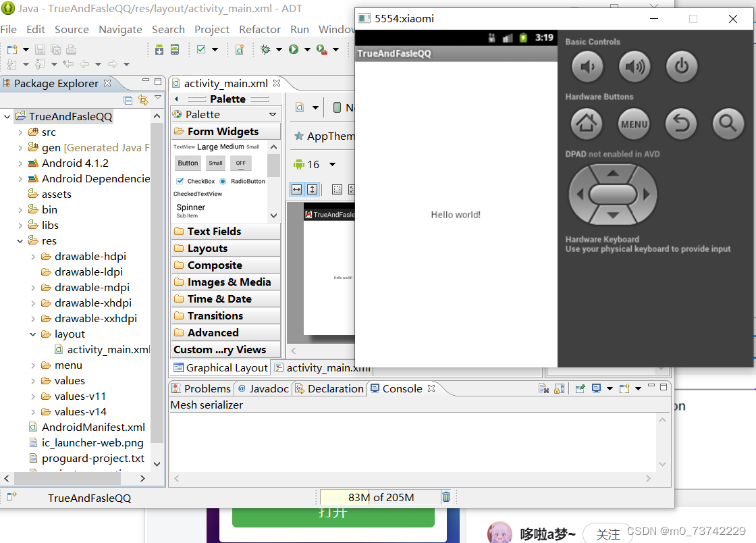Image resolution: width=756 pixels, height=543 pixels.
Task: Expand the values-v14 folder
Action: (33, 412)
